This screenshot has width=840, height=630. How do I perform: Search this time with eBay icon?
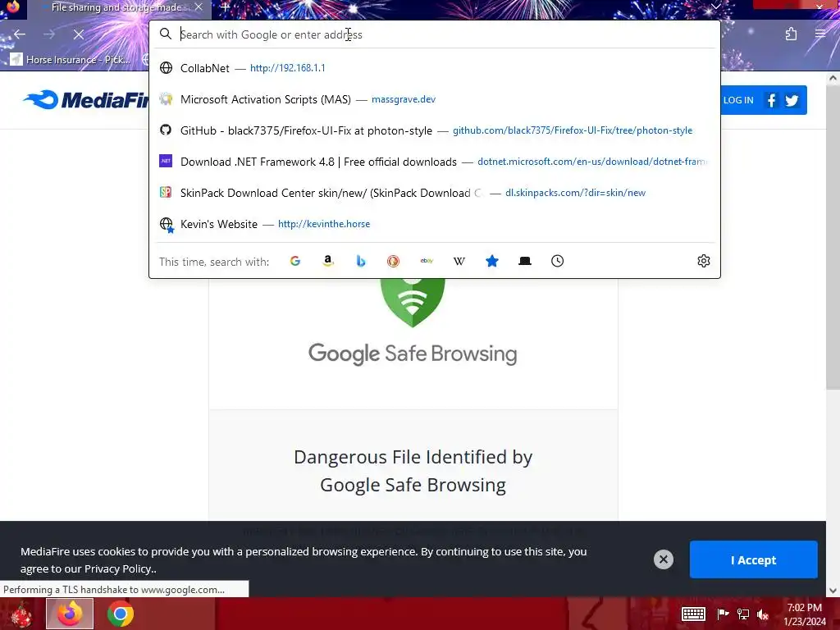(x=427, y=261)
